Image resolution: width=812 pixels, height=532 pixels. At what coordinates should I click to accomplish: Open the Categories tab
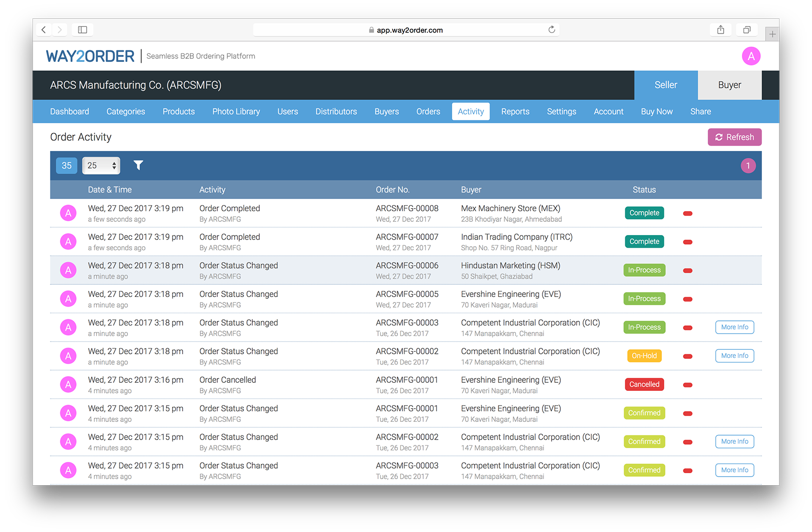pyautogui.click(x=126, y=112)
